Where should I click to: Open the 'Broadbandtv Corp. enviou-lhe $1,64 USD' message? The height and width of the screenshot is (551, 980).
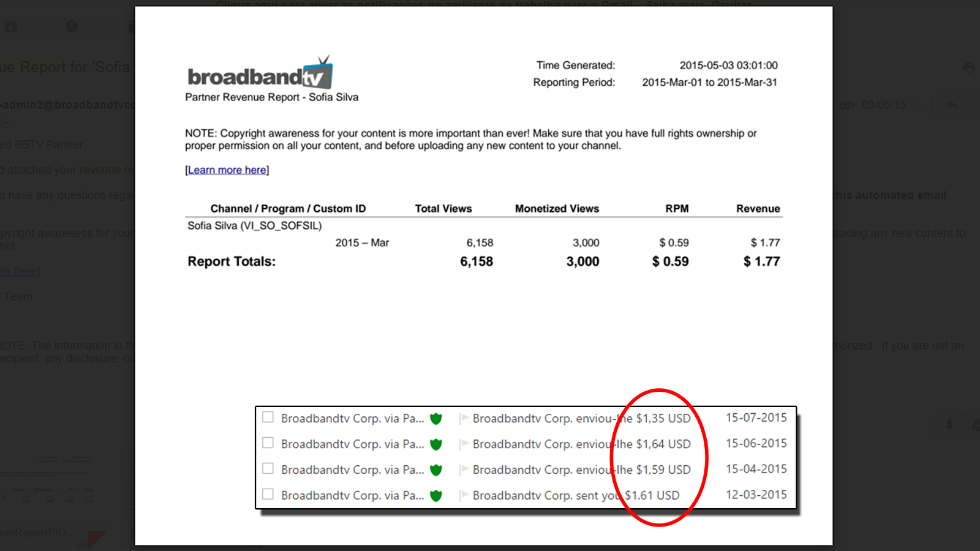(582, 444)
